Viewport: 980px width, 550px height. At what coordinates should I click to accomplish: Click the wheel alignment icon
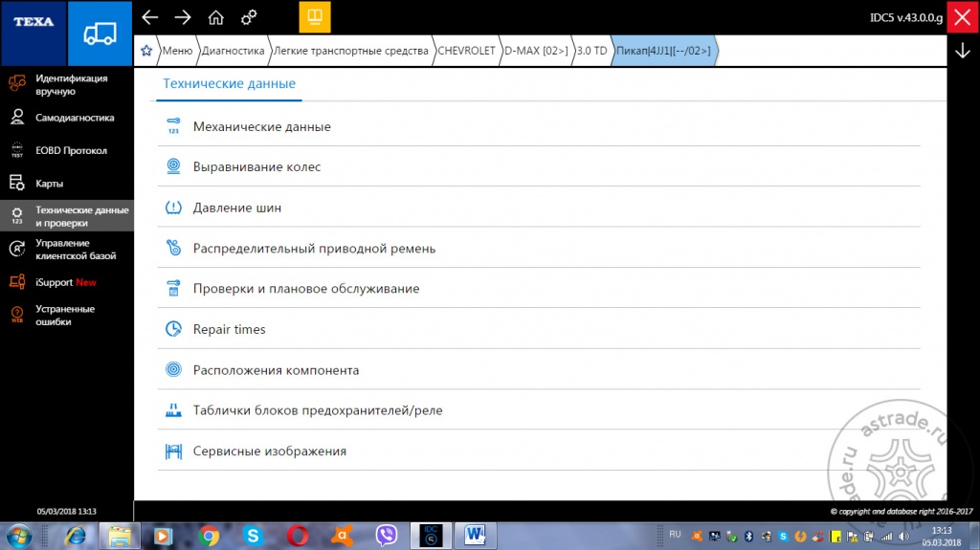(x=173, y=166)
